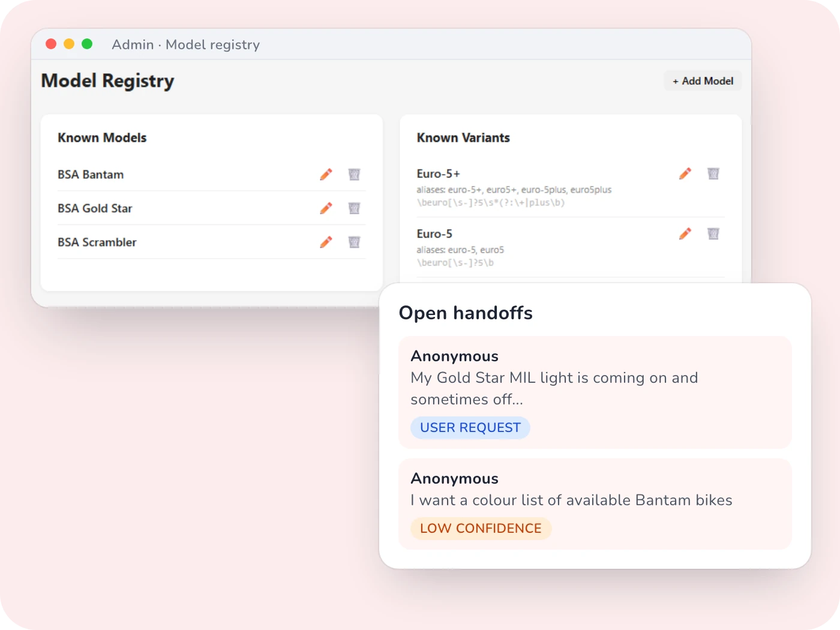Click the Euro-5+ regex pattern text
This screenshot has height=630, width=840.
(x=491, y=203)
